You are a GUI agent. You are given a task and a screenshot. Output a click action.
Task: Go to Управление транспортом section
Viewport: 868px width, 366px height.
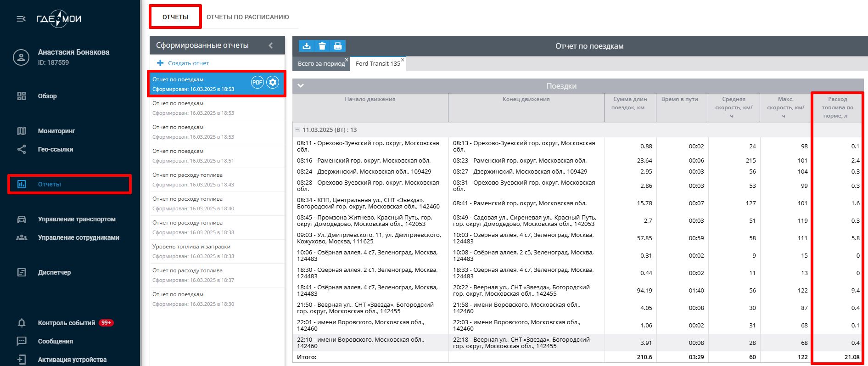(77, 219)
